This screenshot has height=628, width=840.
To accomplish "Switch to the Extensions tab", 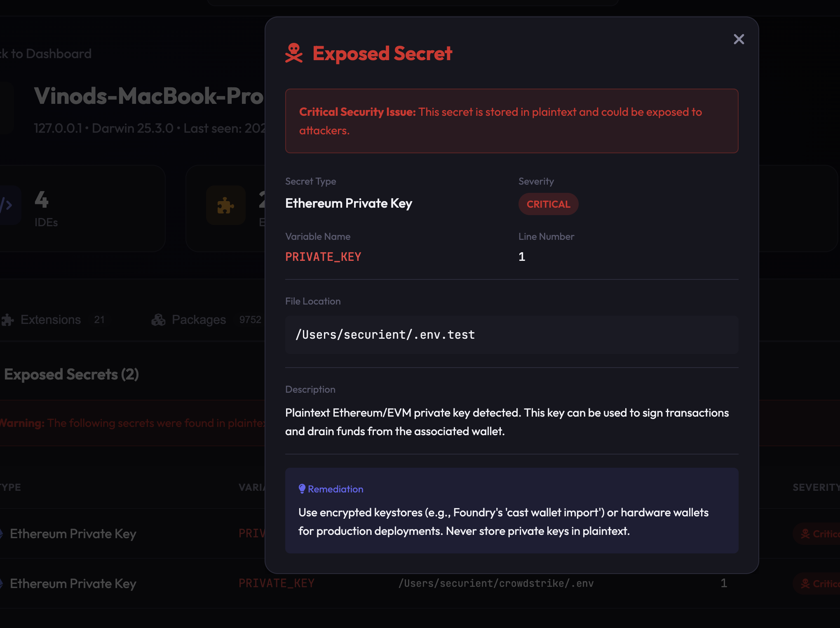I will [x=51, y=320].
